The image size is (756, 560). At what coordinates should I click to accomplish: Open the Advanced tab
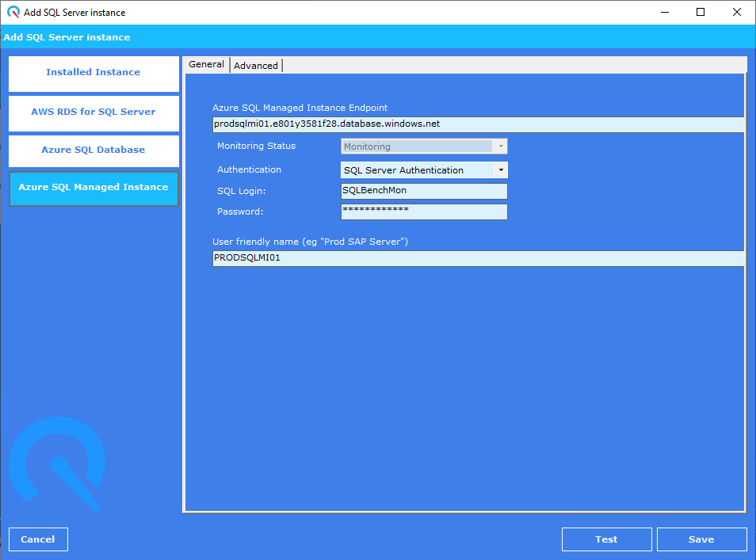[256, 66]
